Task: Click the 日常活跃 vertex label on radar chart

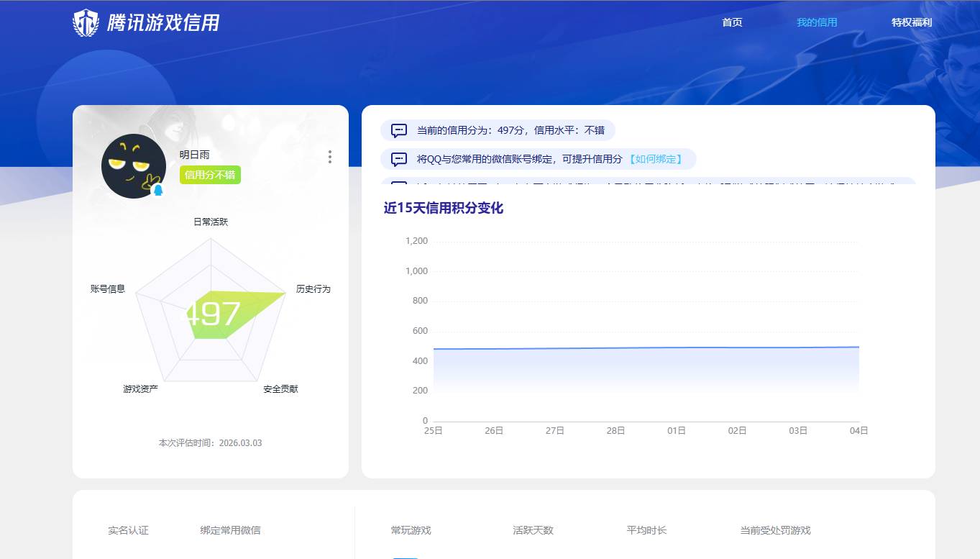Action: coord(211,222)
